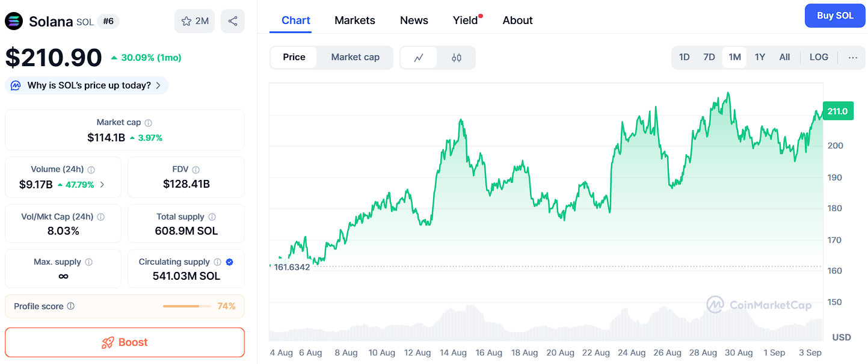Switch to candlestick chart icon
868x364 pixels.
tap(456, 58)
